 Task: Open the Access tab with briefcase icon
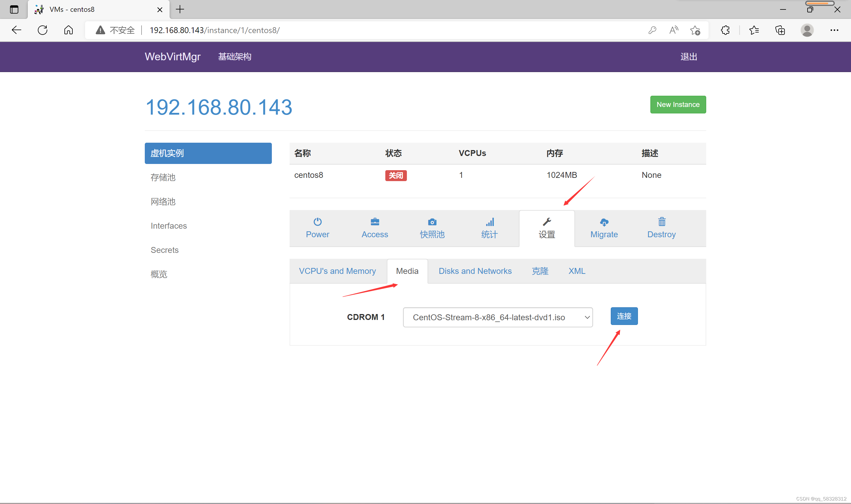[x=375, y=228]
